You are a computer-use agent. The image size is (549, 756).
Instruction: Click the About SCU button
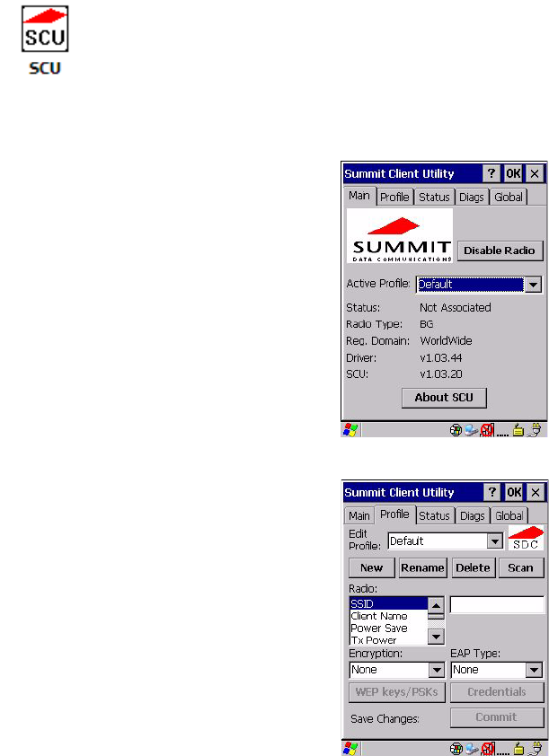coord(444,398)
